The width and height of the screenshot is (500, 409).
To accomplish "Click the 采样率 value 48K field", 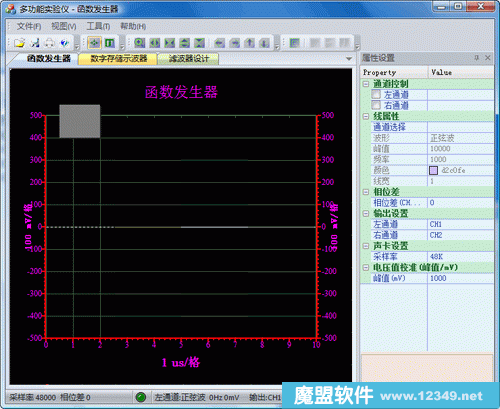I will [x=460, y=257].
